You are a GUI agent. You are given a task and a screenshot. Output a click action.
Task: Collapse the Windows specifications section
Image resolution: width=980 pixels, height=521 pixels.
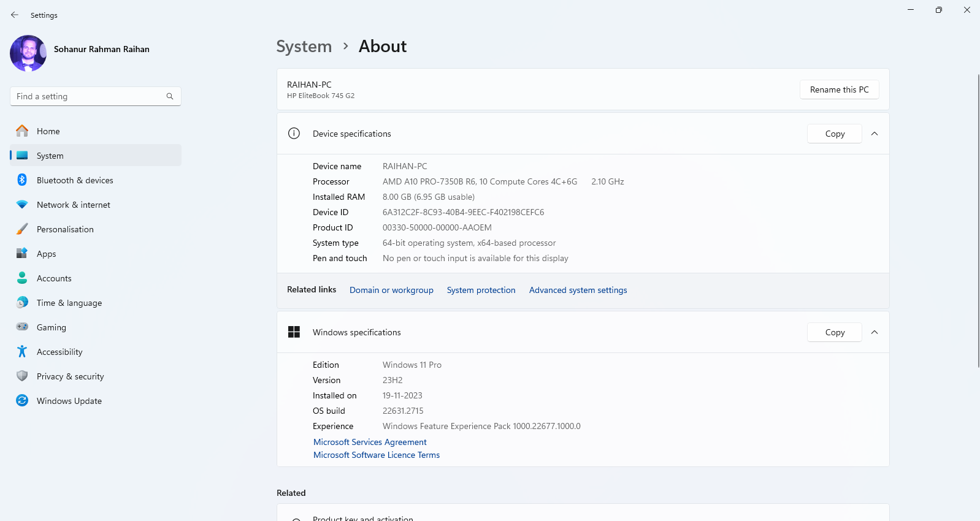[875, 332]
